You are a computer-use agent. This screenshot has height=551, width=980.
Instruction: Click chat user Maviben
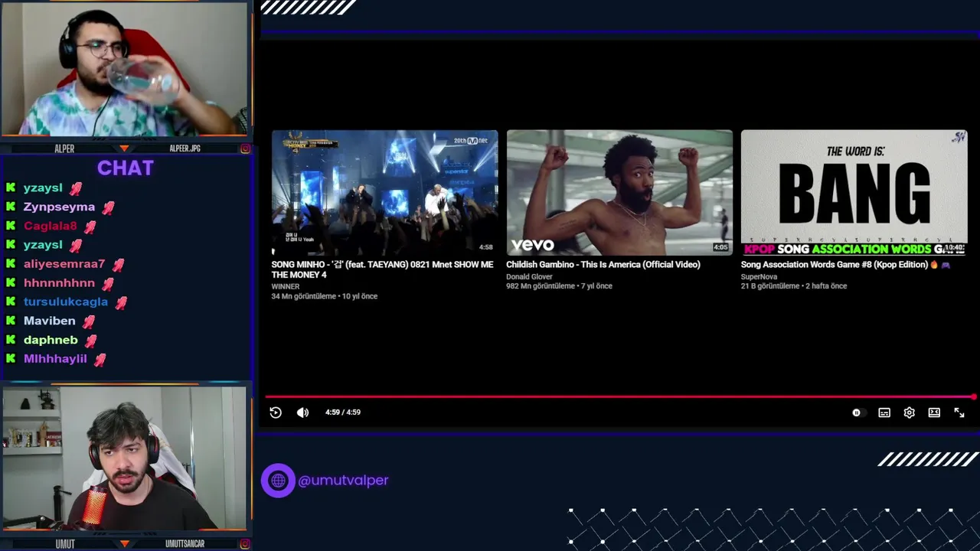49,321
